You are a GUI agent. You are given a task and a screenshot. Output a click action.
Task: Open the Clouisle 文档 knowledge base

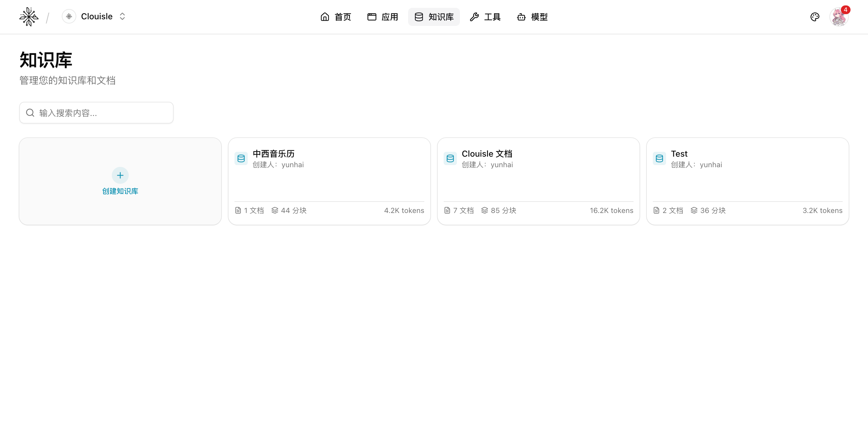point(538,181)
